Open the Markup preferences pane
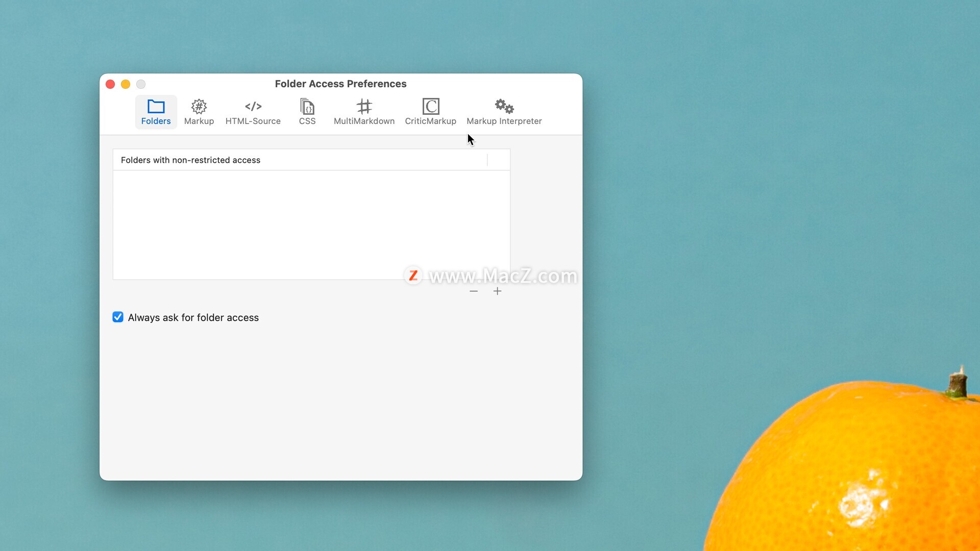Screen dimensions: 980x551 coord(199,112)
